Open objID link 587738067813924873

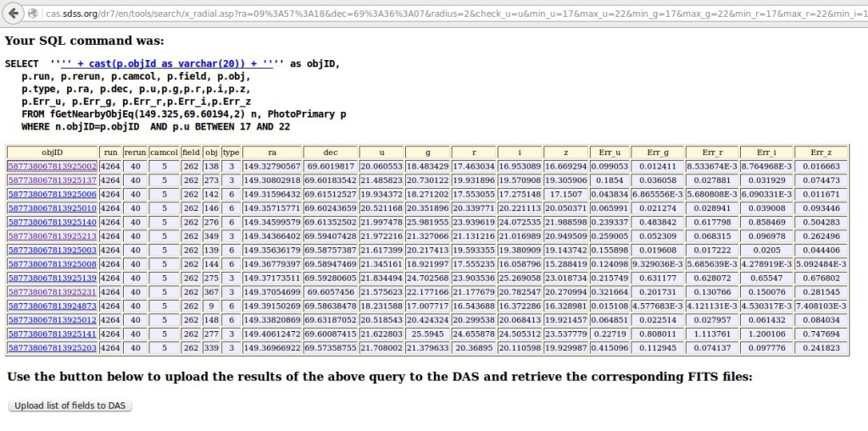point(53,306)
